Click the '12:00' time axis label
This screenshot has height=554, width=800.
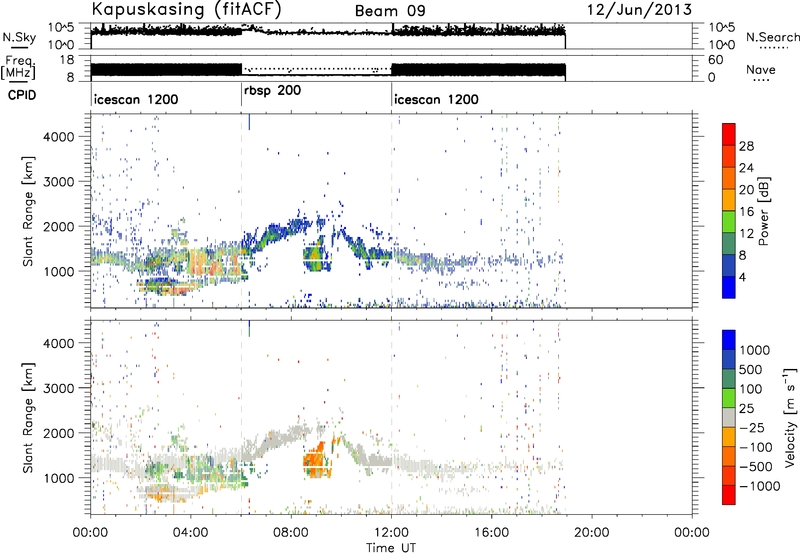(x=391, y=533)
